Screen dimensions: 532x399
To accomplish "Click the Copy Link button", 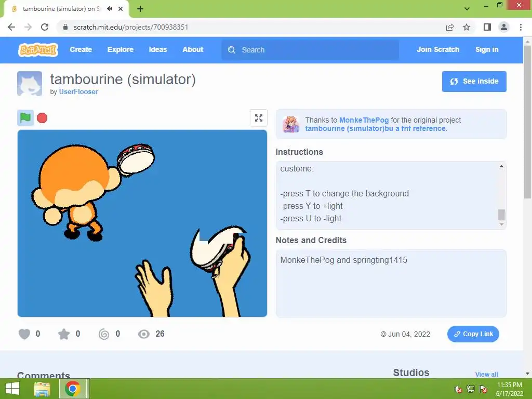I will click(x=473, y=334).
